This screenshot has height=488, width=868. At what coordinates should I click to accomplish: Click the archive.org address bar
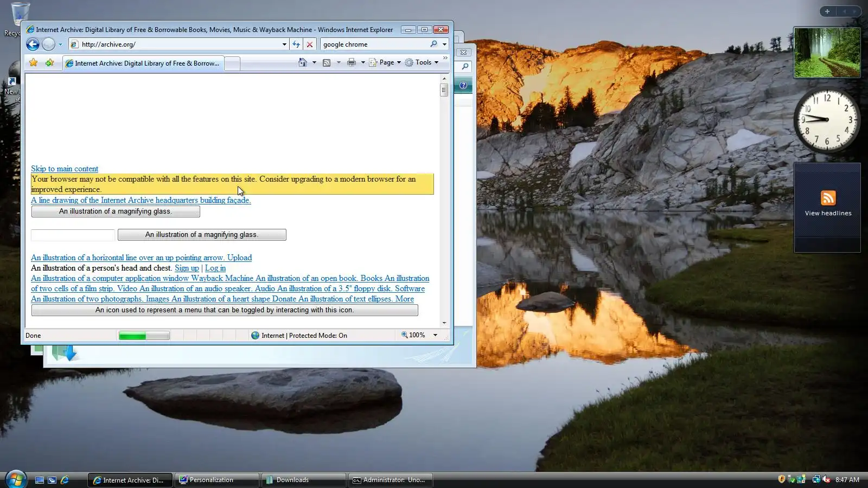point(175,44)
